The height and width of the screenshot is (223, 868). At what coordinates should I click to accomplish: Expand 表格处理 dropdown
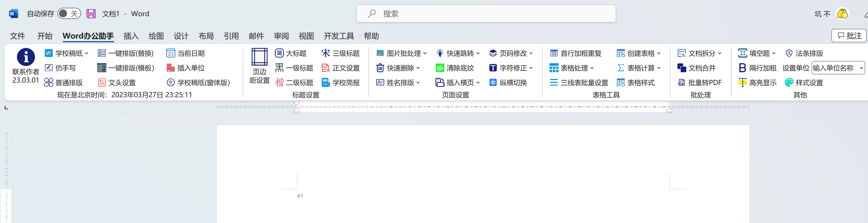(x=592, y=68)
